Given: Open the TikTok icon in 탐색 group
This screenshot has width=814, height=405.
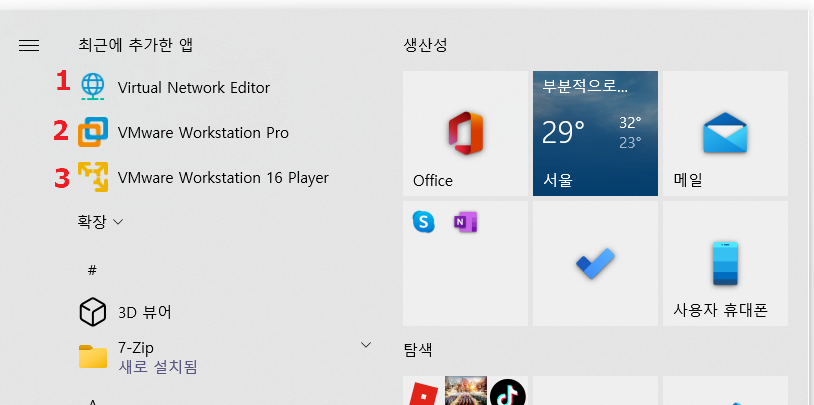Looking at the screenshot, I should tap(508, 392).
